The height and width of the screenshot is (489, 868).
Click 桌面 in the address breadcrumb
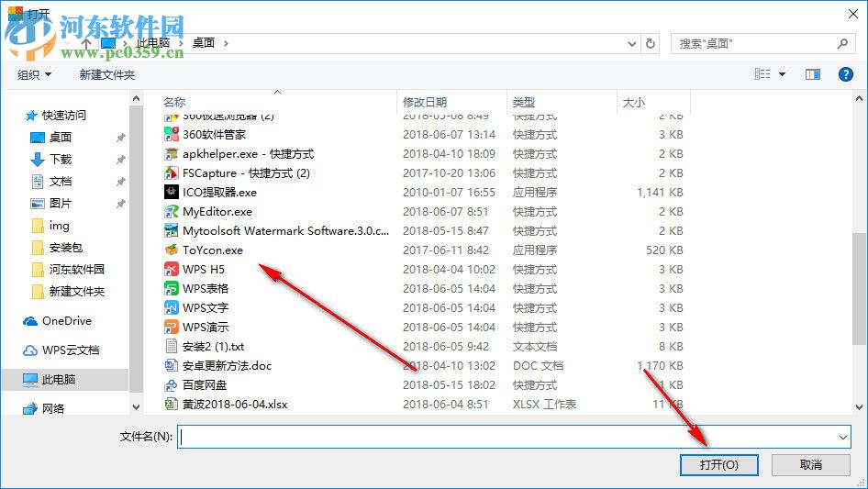click(x=203, y=43)
